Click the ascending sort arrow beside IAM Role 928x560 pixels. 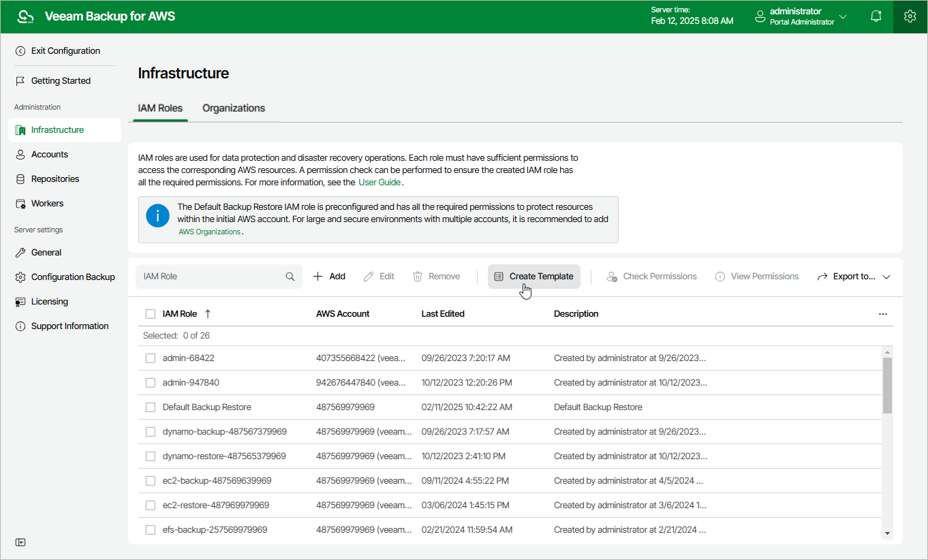tap(208, 314)
